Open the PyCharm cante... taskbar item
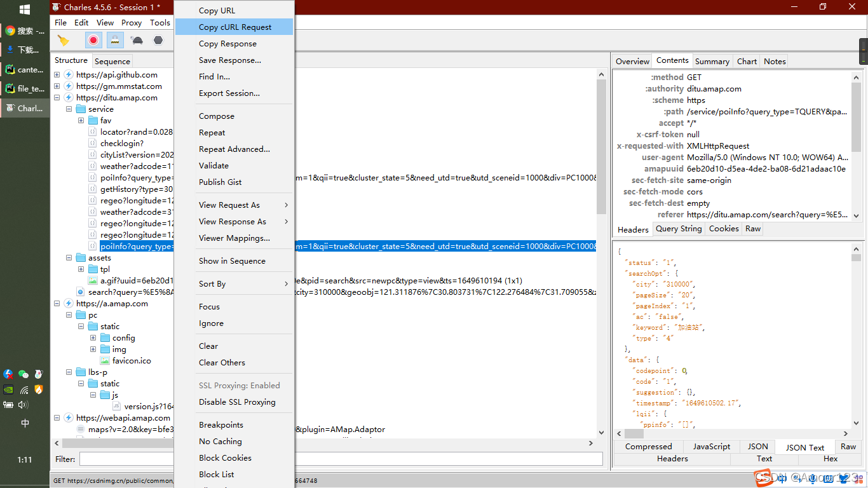Viewport: 868px width, 488px height. click(x=25, y=69)
